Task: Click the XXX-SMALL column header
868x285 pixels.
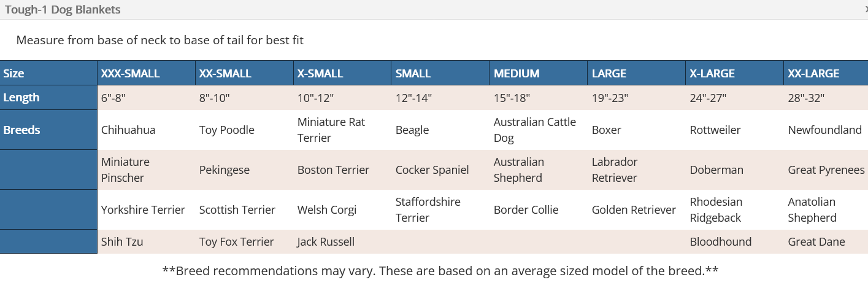Action: pyautogui.click(x=146, y=73)
